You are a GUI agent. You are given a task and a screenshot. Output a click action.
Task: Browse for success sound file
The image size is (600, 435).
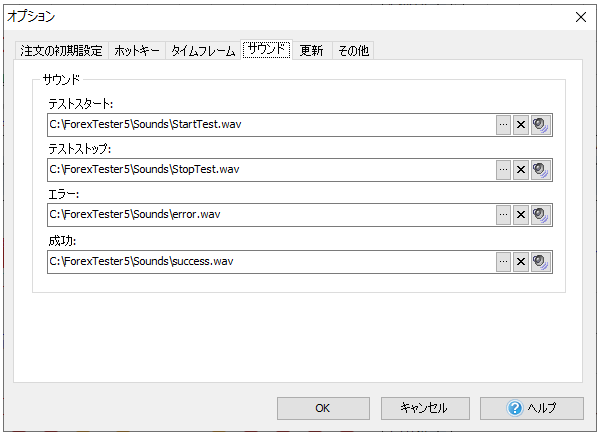tap(503, 261)
